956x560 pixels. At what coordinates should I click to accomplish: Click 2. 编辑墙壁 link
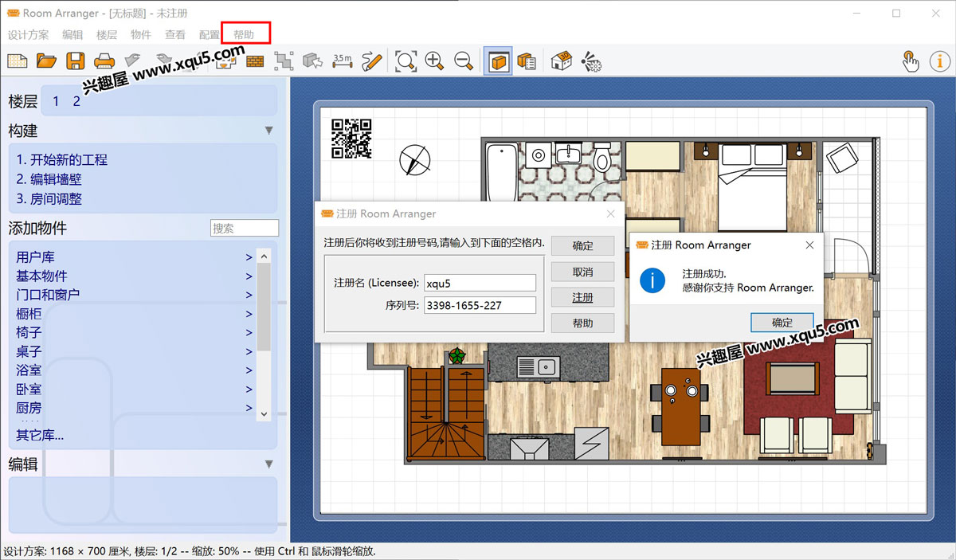click(x=49, y=179)
